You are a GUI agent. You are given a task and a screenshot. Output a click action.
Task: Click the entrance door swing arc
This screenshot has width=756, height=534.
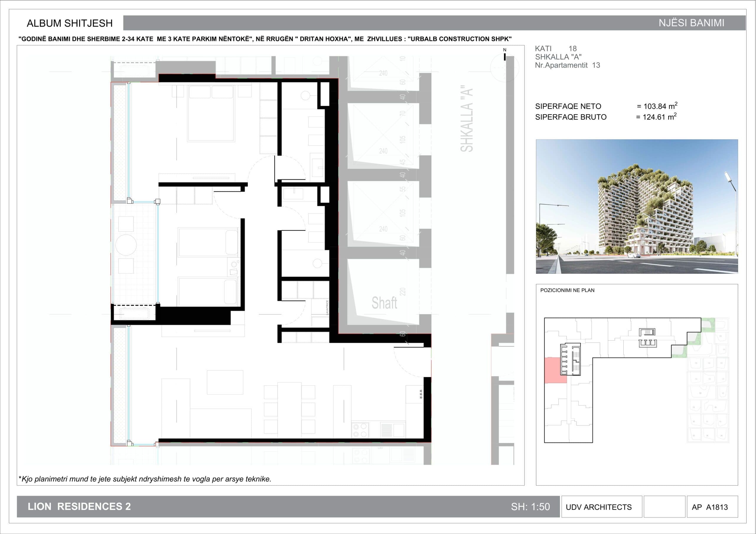coord(413,362)
